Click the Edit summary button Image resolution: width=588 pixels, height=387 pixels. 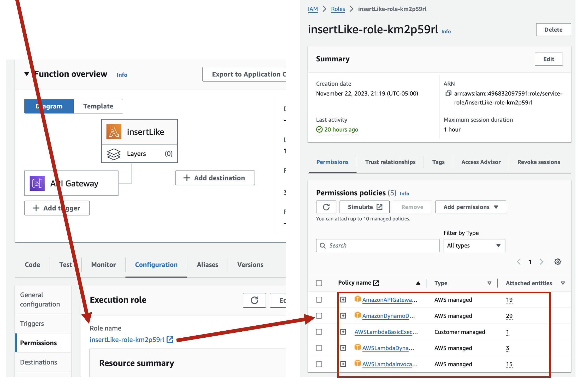pyautogui.click(x=549, y=59)
